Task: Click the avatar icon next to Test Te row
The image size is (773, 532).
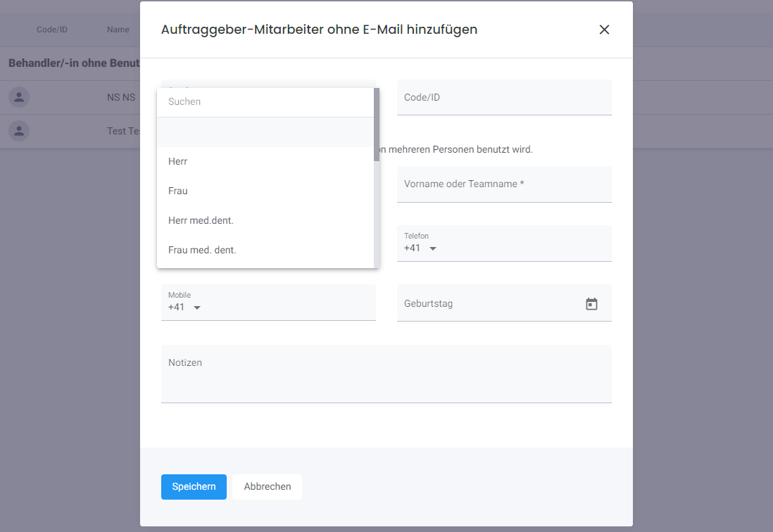Action: coord(18,131)
